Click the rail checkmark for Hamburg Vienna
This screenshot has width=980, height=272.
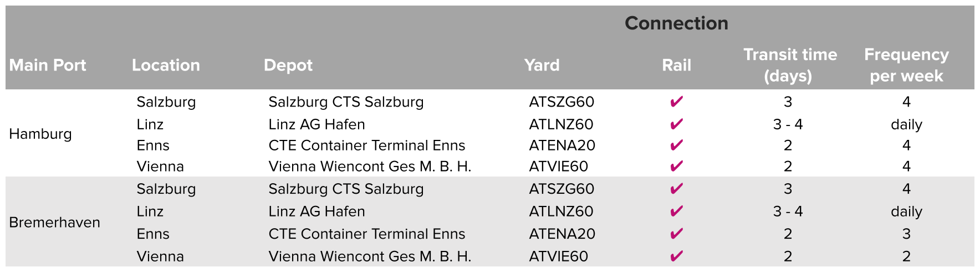(676, 167)
